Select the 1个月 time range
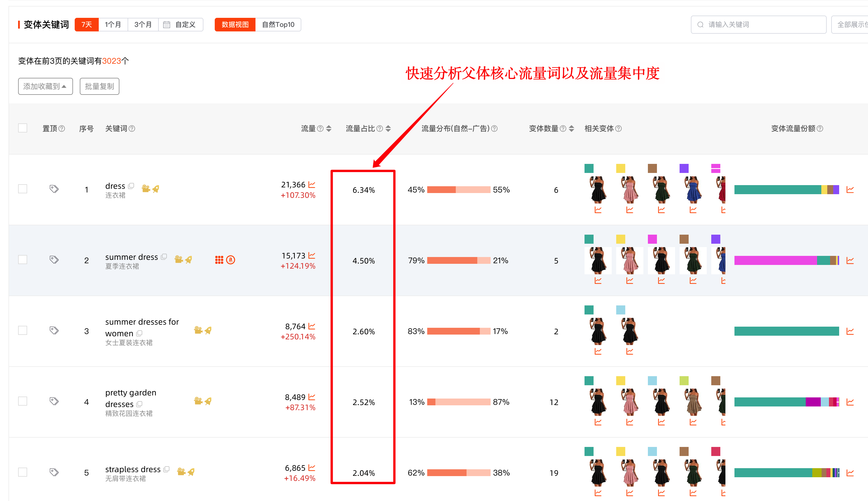Screen dimensions: 868x501 (113, 24)
